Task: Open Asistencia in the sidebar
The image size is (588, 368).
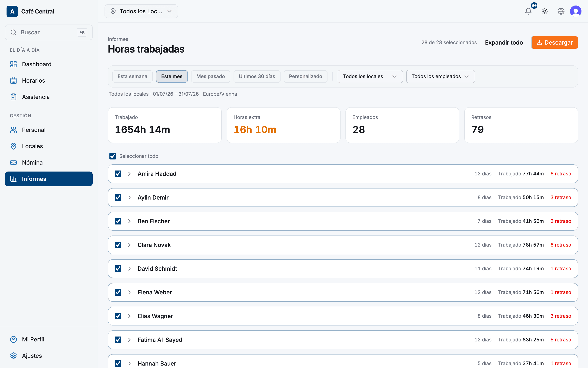Action: [x=49, y=97]
